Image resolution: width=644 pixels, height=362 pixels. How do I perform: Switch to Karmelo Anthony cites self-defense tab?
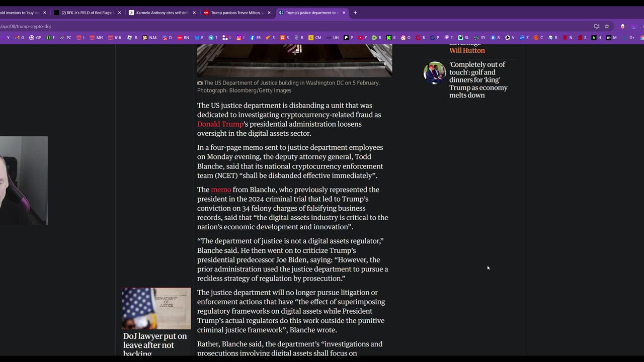pyautogui.click(x=161, y=13)
